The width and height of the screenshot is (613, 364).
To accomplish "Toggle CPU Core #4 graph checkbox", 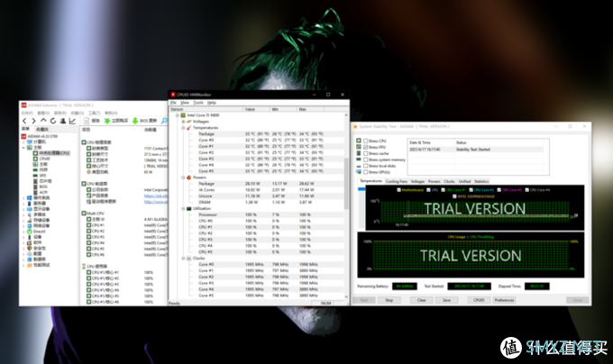I will tap(527, 190).
